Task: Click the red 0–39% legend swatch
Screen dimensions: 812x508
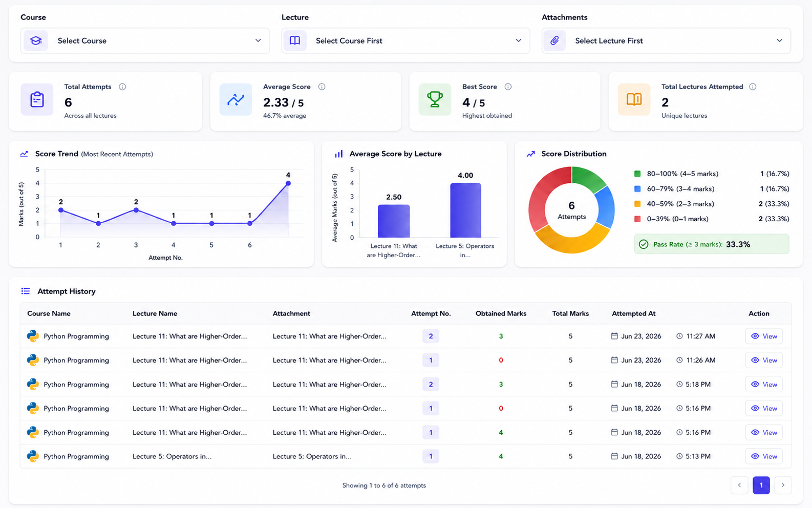Action: point(637,219)
